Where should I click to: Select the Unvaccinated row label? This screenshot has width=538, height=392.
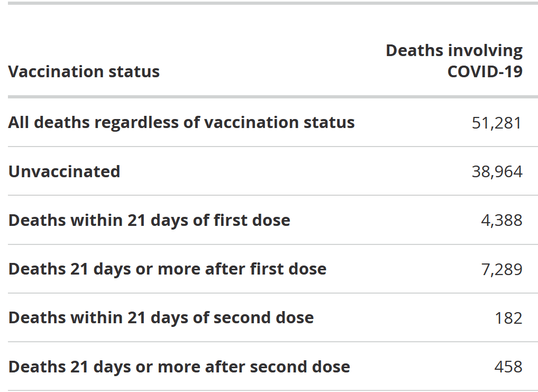pos(64,171)
